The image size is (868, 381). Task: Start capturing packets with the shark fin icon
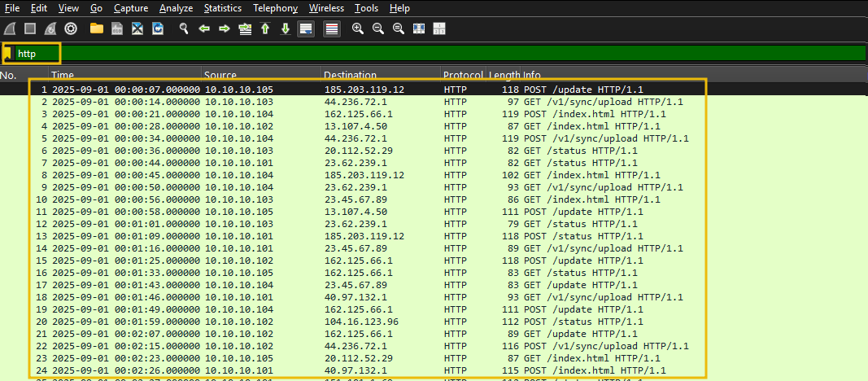(x=11, y=28)
